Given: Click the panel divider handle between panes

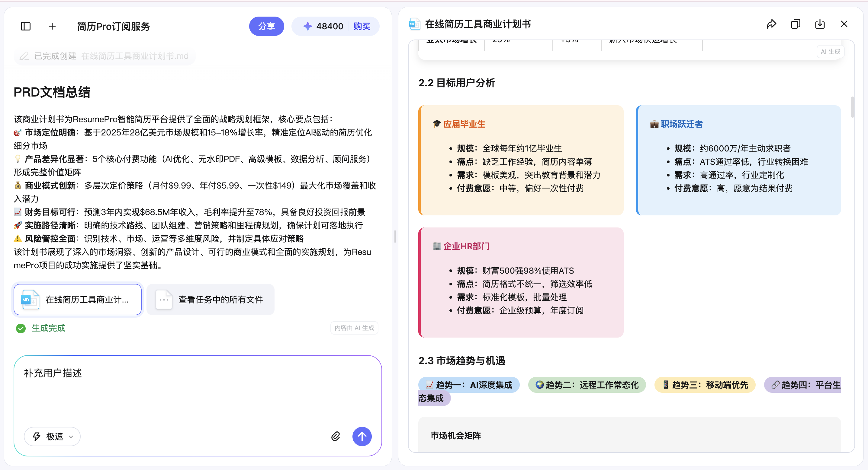Looking at the screenshot, I should click(x=395, y=236).
